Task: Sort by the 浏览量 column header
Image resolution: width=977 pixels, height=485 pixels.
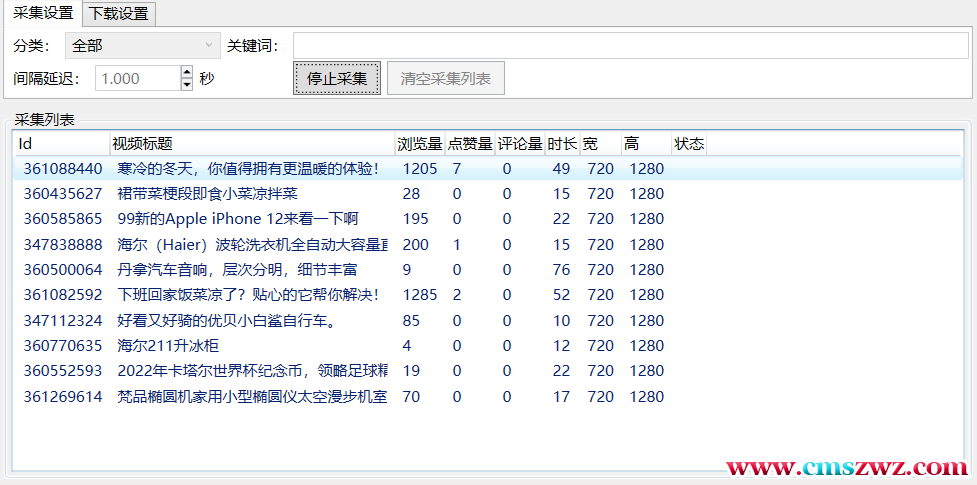Action: click(x=419, y=144)
